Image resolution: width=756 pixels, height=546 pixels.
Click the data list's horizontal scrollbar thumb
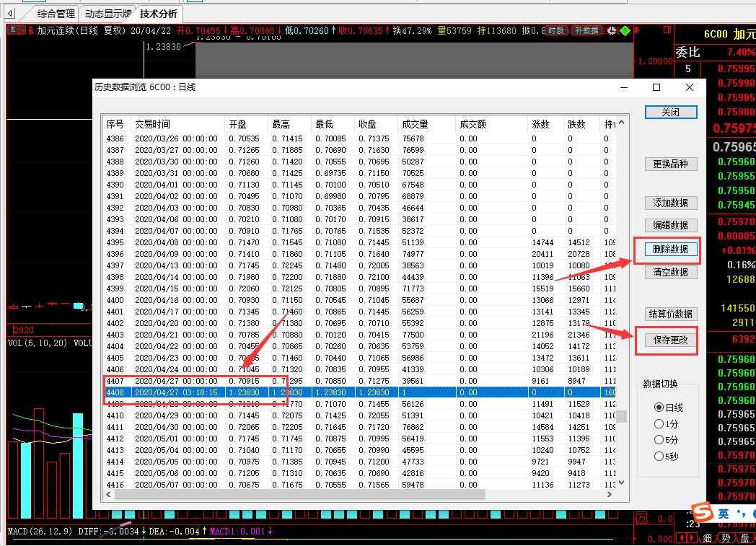300,495
